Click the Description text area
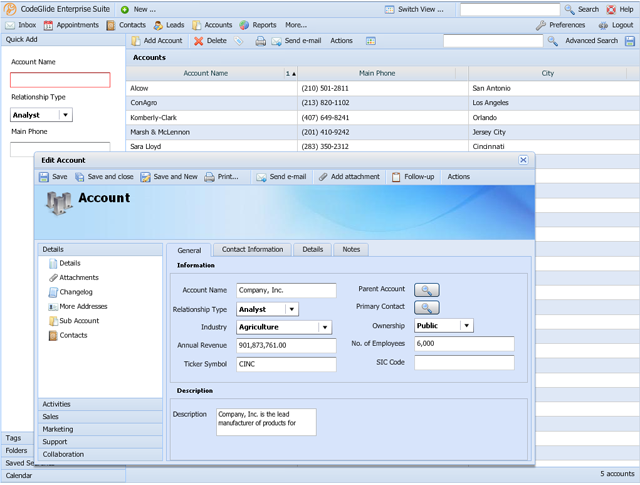The height and width of the screenshot is (485, 640). 266,422
